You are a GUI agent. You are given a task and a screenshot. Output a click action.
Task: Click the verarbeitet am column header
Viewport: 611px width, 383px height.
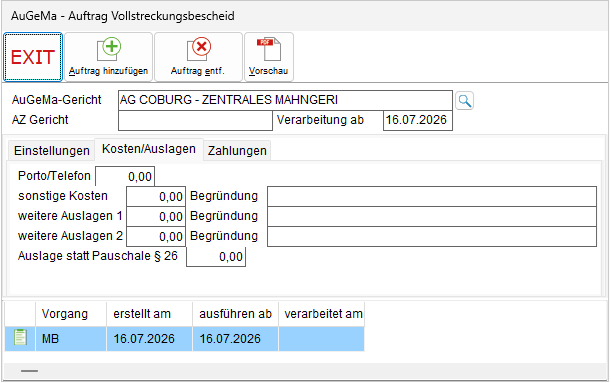(x=321, y=314)
